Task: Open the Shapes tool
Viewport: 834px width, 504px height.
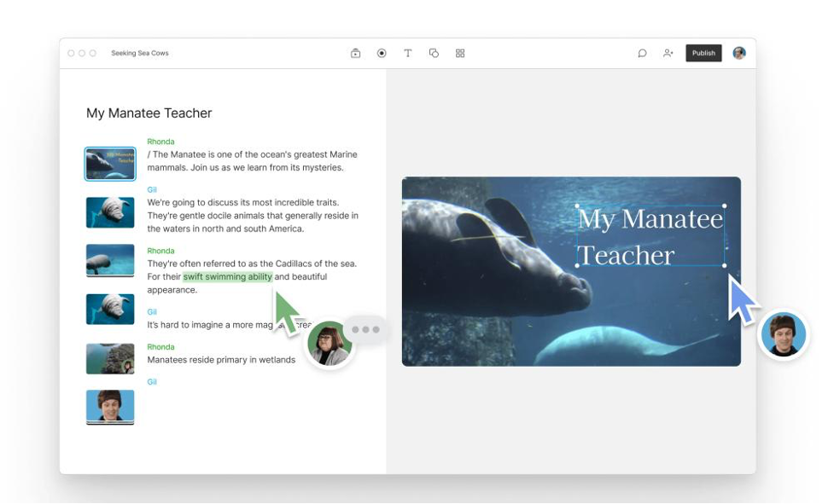Action: [x=434, y=53]
